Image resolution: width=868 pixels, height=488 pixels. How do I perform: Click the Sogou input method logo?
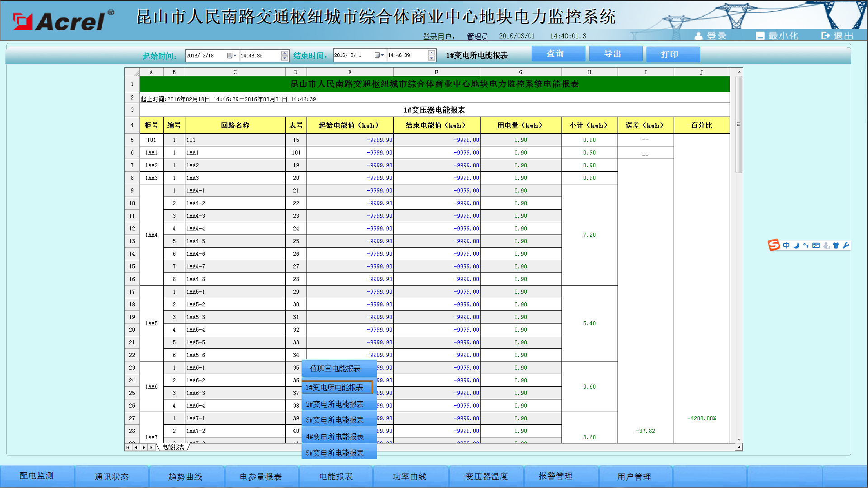click(x=774, y=245)
